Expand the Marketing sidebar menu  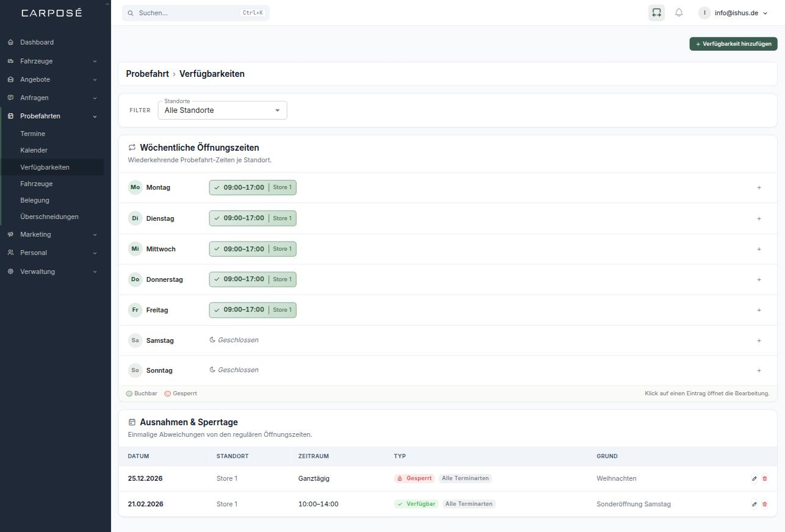(52, 234)
